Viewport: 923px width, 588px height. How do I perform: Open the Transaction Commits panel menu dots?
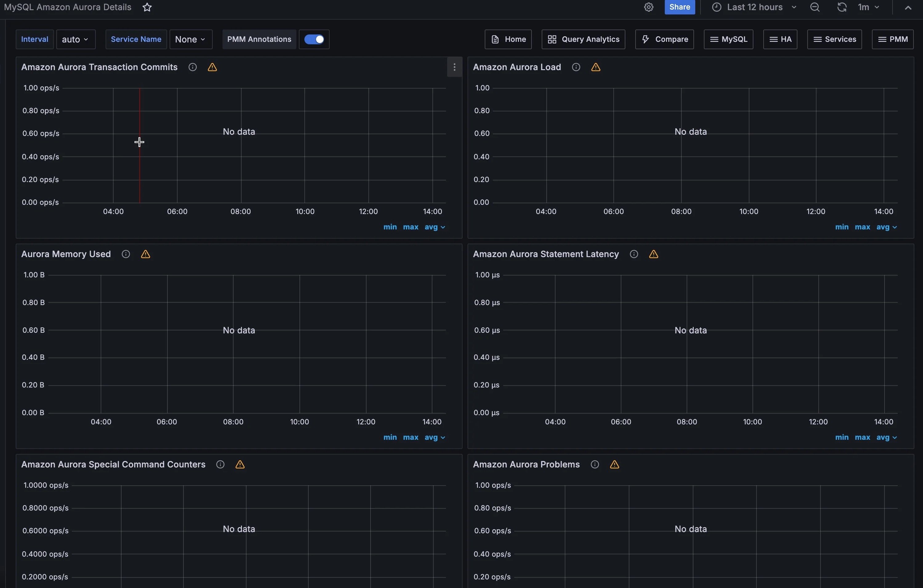[454, 67]
